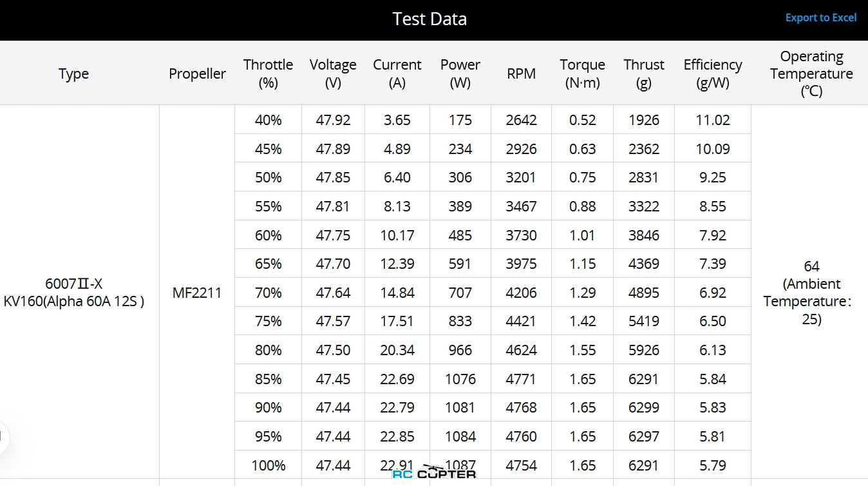
Task: Select the 11.02 efficiency value
Action: (712, 120)
